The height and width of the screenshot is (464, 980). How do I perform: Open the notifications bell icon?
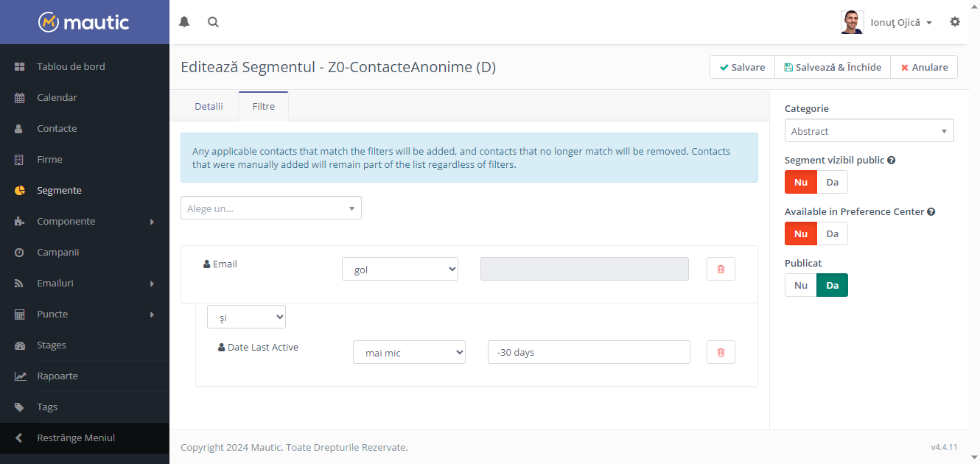[x=184, y=22]
